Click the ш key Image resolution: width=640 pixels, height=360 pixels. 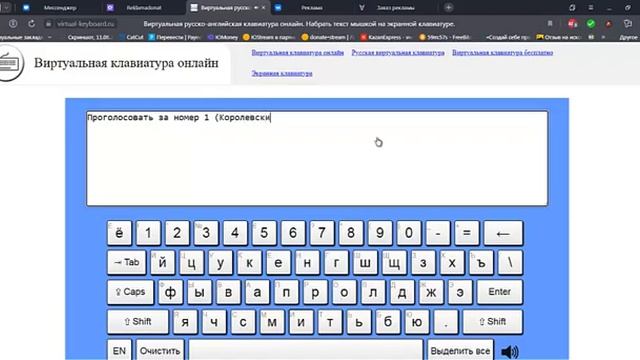coord(365,262)
